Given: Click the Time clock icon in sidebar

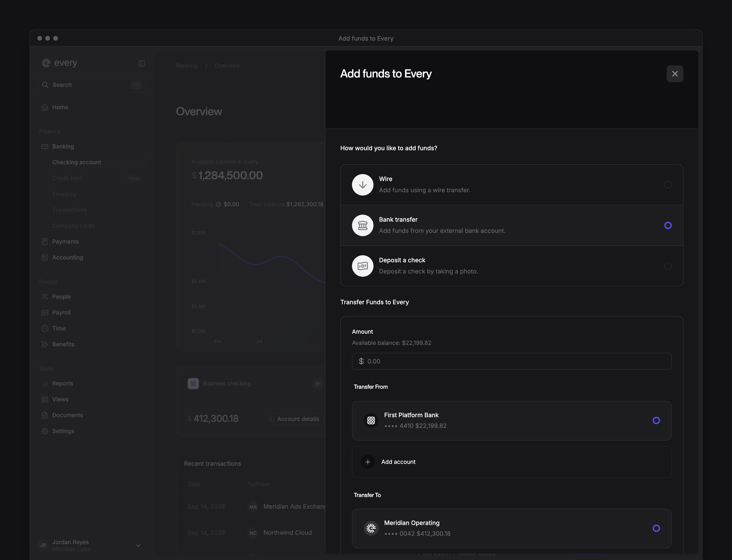Looking at the screenshot, I should (45, 328).
